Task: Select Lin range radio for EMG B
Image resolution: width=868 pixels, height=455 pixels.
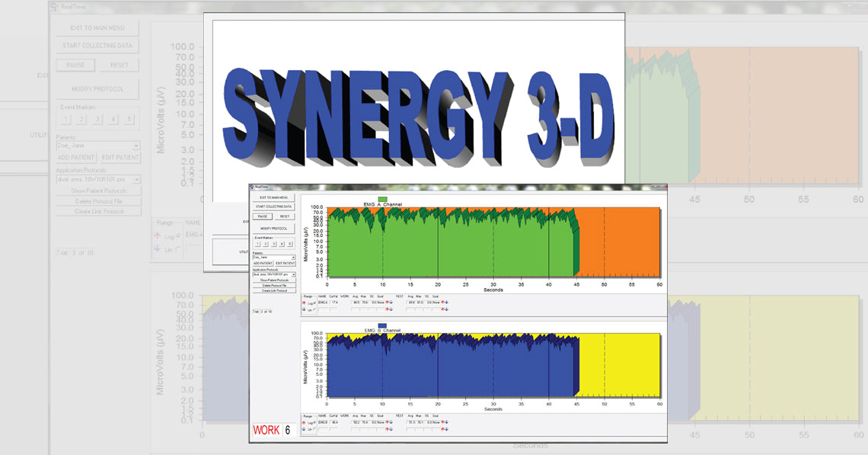Action: coord(314,429)
